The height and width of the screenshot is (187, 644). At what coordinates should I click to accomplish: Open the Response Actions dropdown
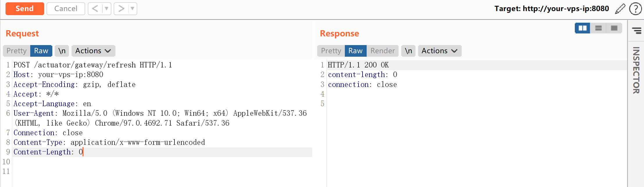click(x=439, y=51)
